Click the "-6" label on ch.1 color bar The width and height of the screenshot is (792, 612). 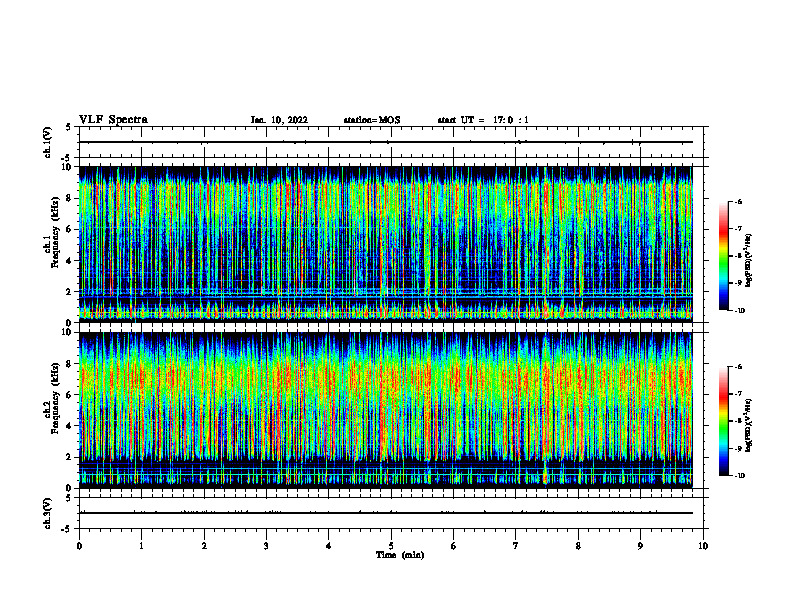[x=738, y=201]
